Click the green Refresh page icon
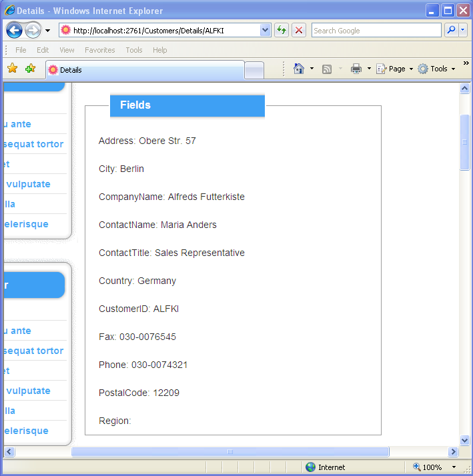The height and width of the screenshot is (476, 473). tap(282, 31)
